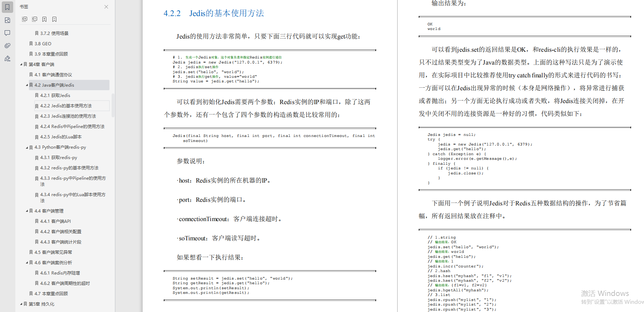Go to bookmark 4.4.3 客户端统计片段
Screen dimensions: 644x312
[61, 242]
